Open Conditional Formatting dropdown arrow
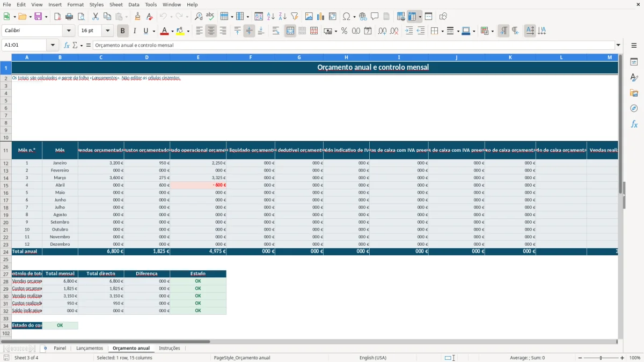The image size is (644, 362). 492,31
